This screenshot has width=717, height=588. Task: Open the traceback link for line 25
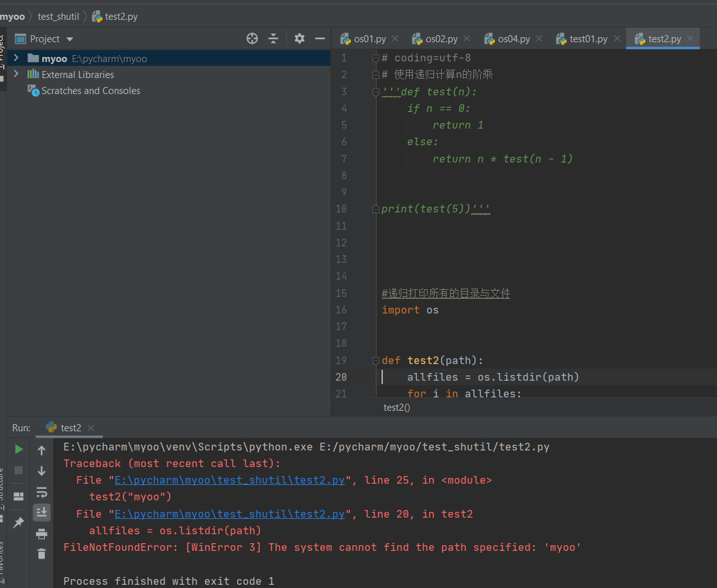(230, 480)
